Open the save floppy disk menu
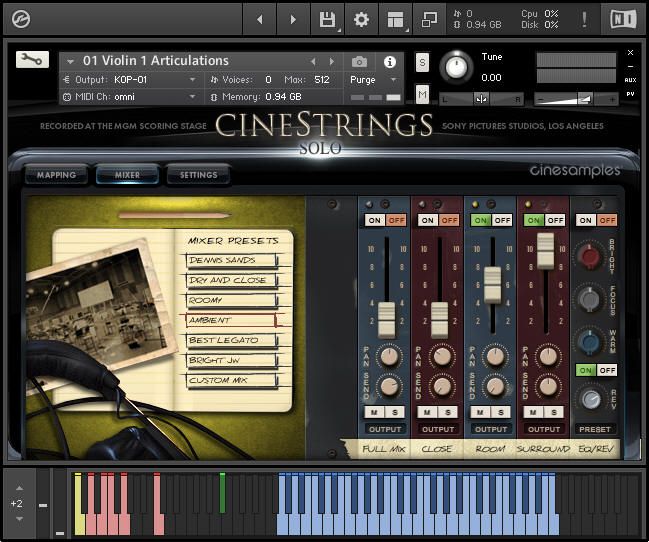This screenshot has width=649, height=542. tap(327, 19)
